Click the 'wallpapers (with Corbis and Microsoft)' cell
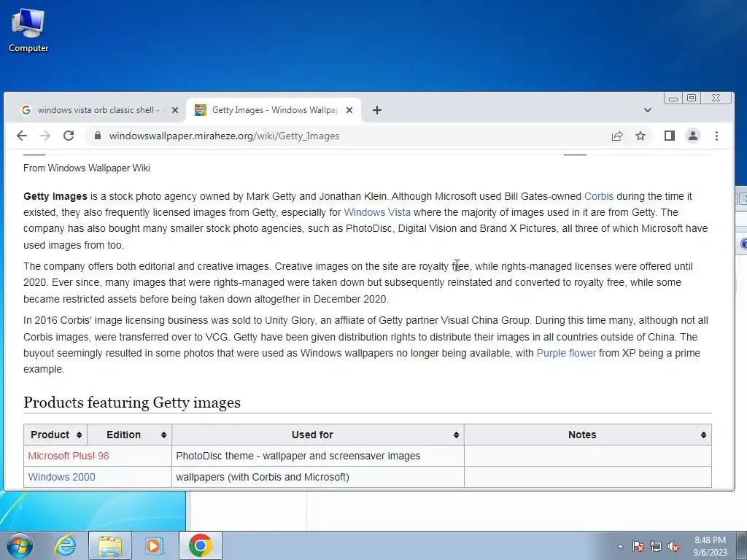 [x=318, y=477]
